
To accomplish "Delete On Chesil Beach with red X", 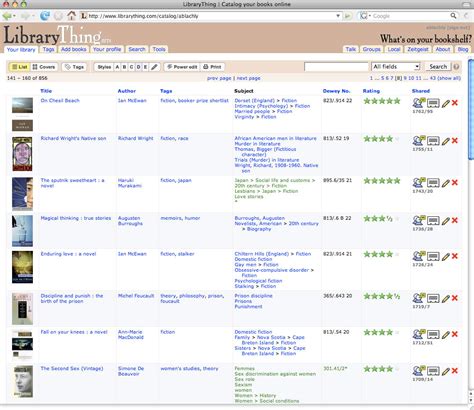I will tap(455, 103).
